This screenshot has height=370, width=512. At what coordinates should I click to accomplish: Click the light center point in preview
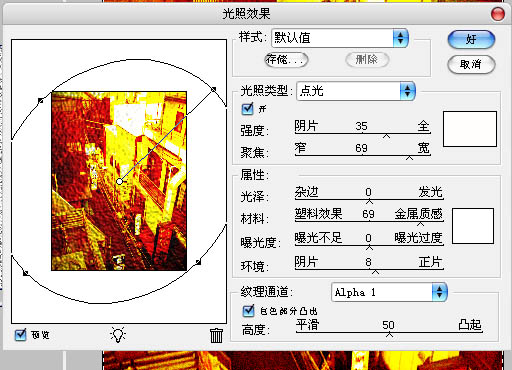(119, 182)
